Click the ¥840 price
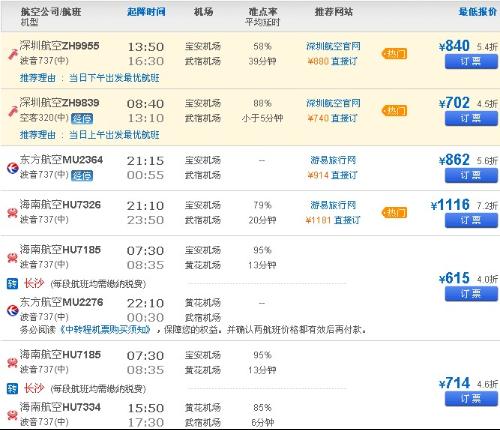 [x=454, y=46]
